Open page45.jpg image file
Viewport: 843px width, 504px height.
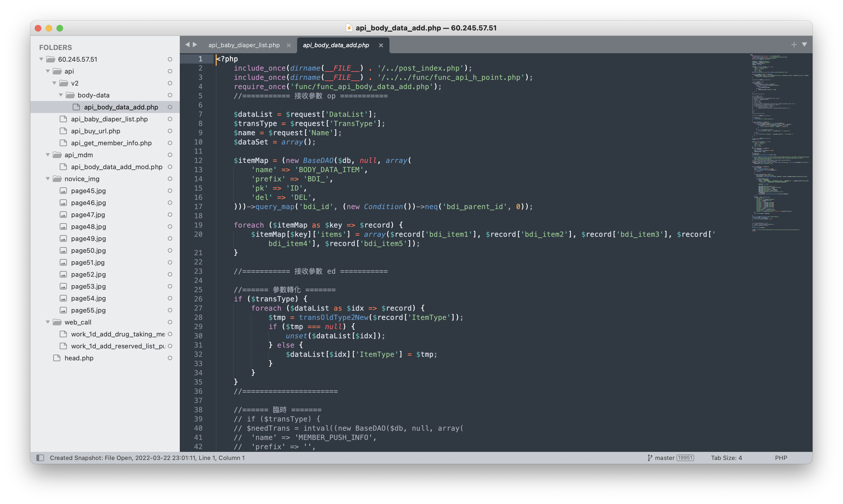point(88,191)
